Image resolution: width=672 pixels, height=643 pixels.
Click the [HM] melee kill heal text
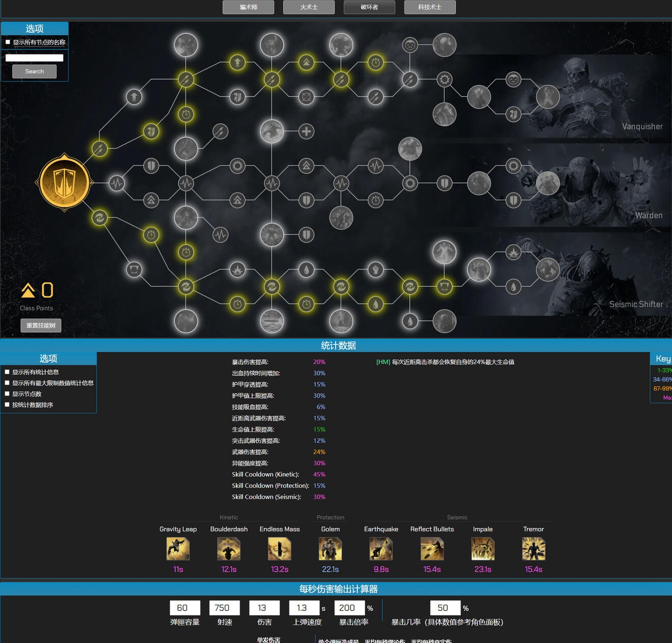[445, 362]
